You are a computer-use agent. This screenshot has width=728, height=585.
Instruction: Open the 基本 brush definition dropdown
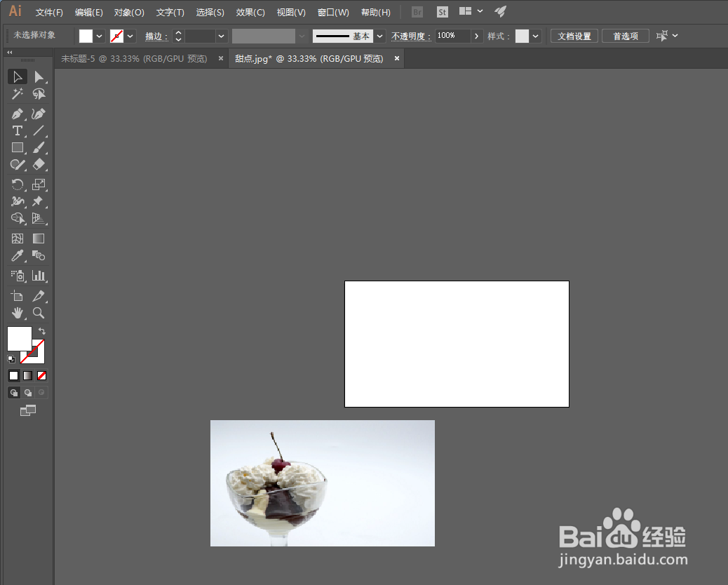380,36
